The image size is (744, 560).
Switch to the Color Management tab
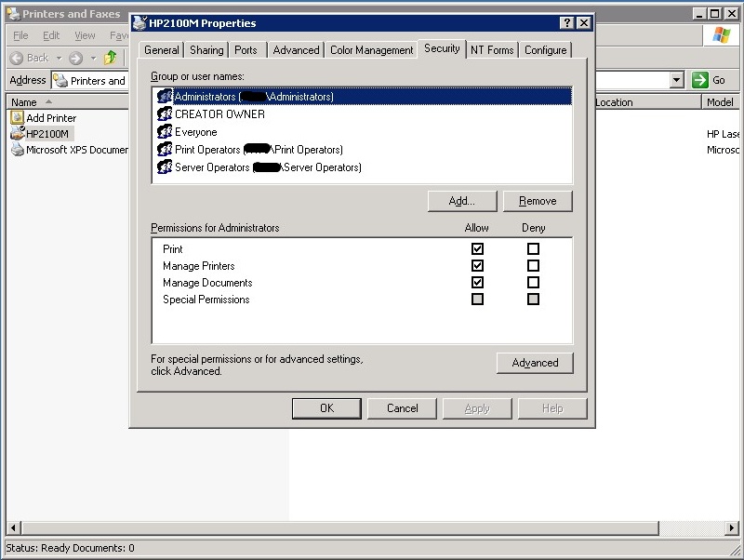371,49
